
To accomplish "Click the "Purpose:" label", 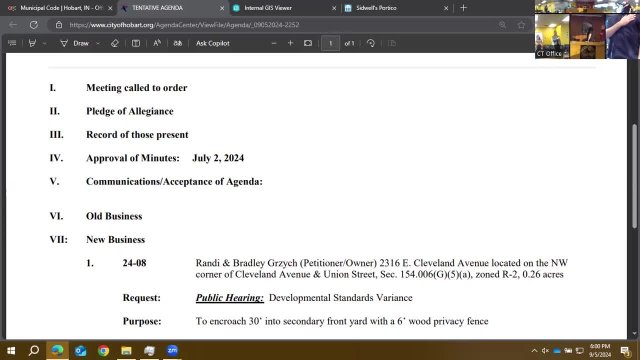I will coord(142,322).
